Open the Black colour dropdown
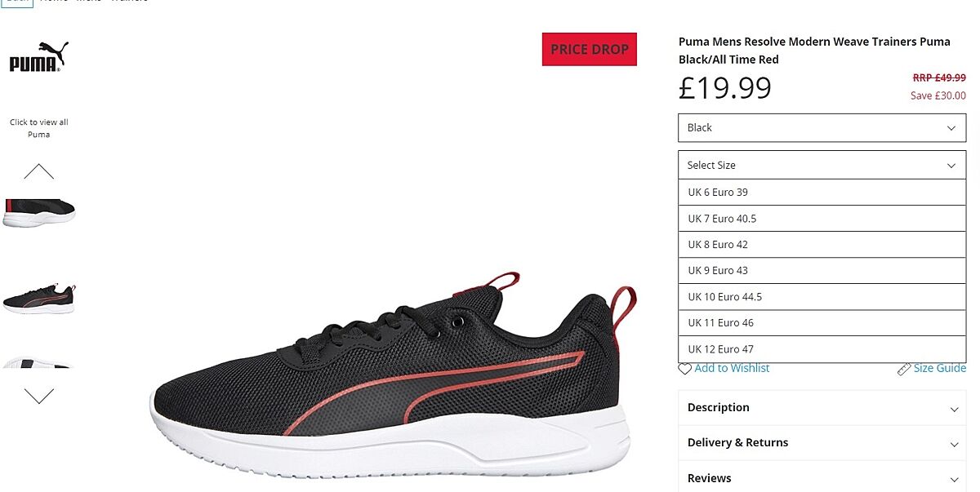The image size is (980, 492). click(822, 128)
